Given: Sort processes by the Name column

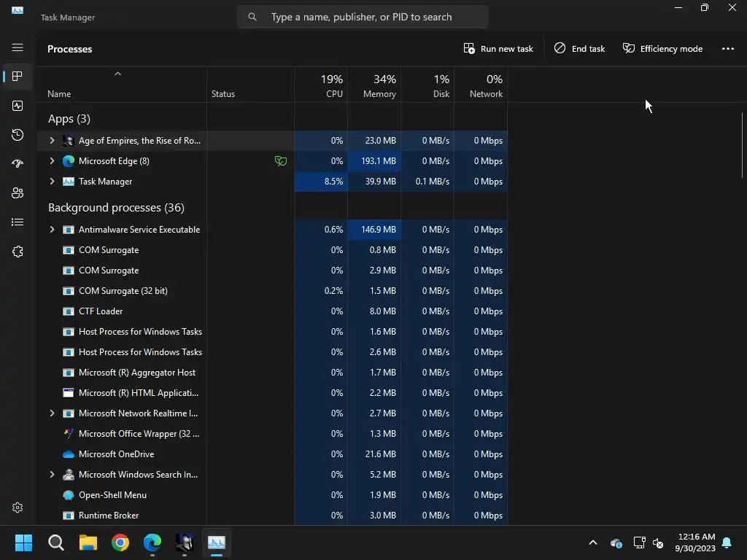Looking at the screenshot, I should (59, 94).
